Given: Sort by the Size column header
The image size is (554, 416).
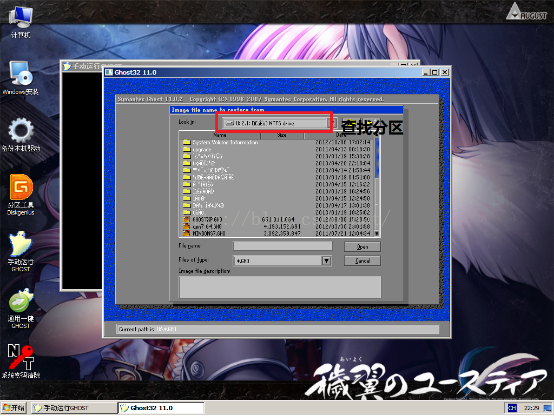Looking at the screenshot, I should click(x=282, y=135).
